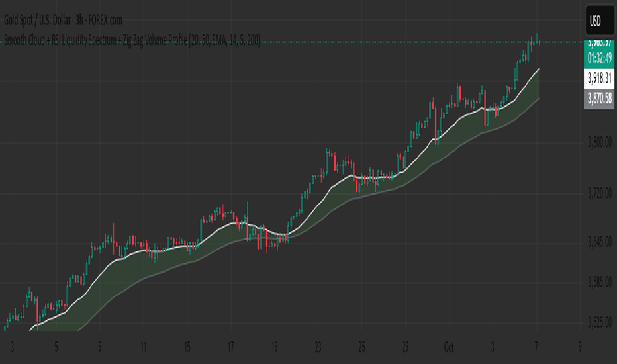Image resolution: width=617 pixels, height=364 pixels.
Task: Click the 3,645.00 price axis label
Action: [600, 243]
